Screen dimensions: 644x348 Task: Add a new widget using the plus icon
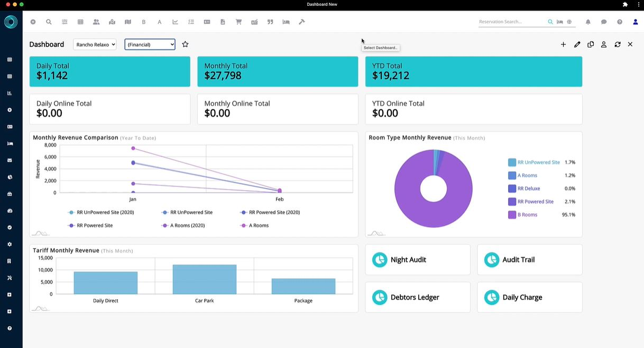pos(563,44)
